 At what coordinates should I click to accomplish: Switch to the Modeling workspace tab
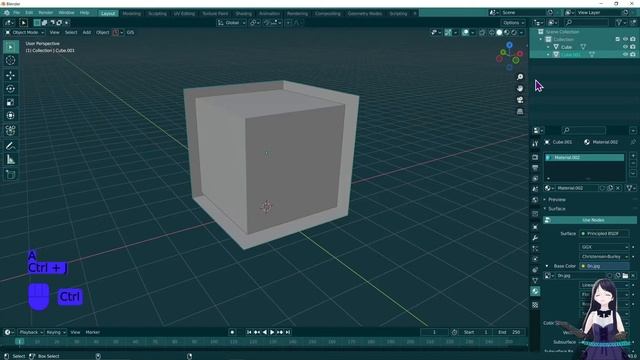(x=131, y=13)
